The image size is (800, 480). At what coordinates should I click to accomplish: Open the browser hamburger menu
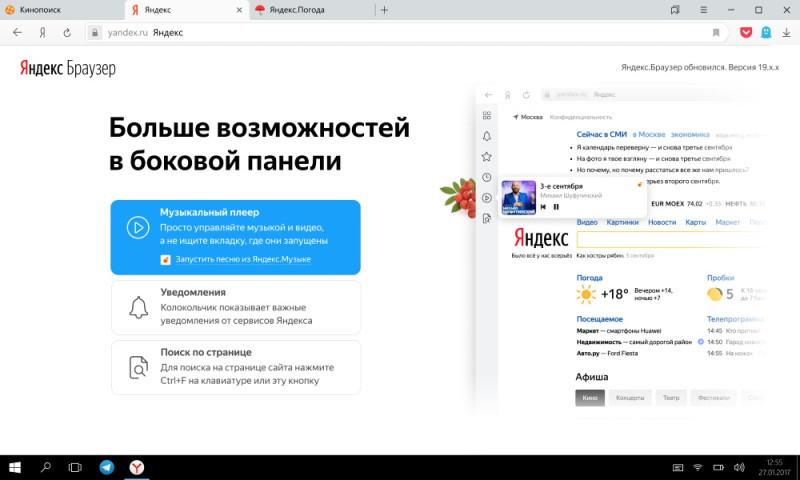(x=703, y=10)
